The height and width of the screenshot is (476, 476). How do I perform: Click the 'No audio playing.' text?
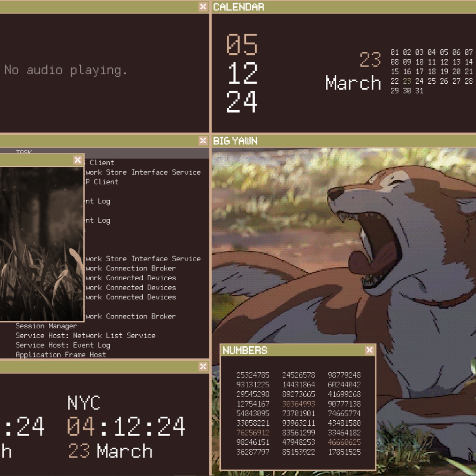pos(66,70)
